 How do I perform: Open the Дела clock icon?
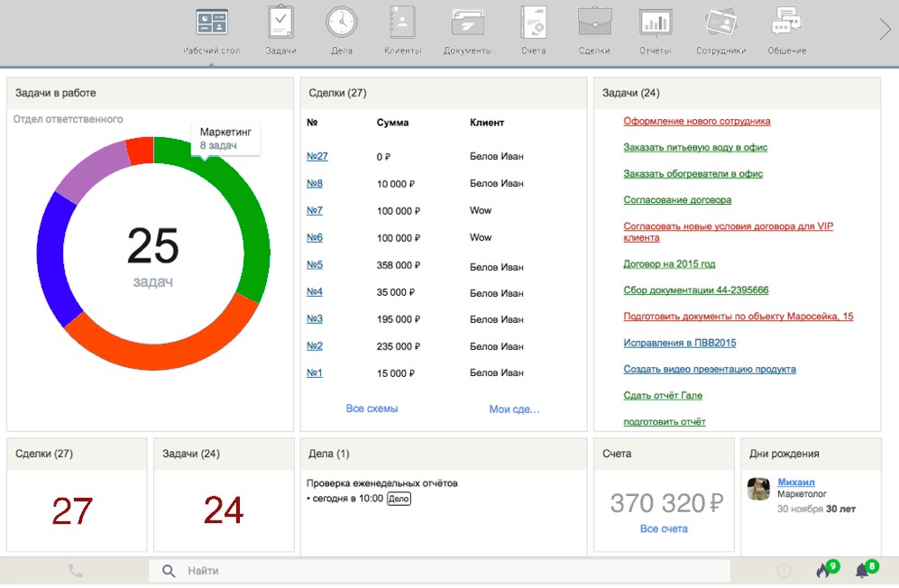point(341,23)
